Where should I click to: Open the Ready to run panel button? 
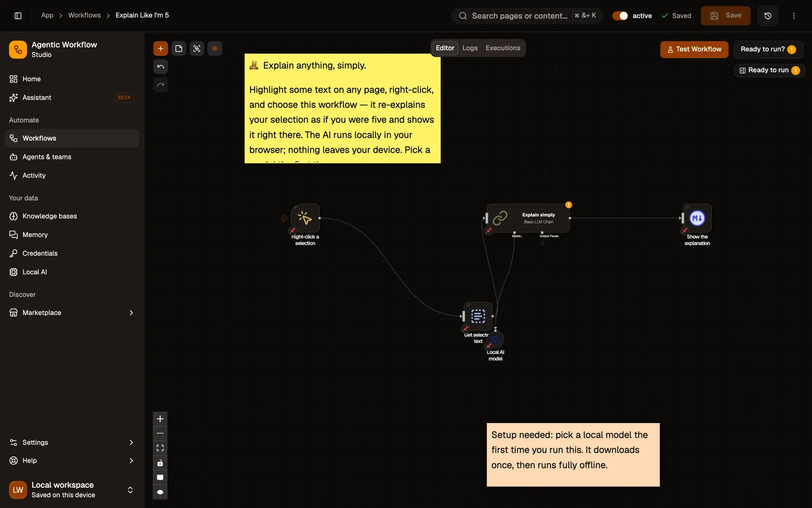(x=769, y=70)
